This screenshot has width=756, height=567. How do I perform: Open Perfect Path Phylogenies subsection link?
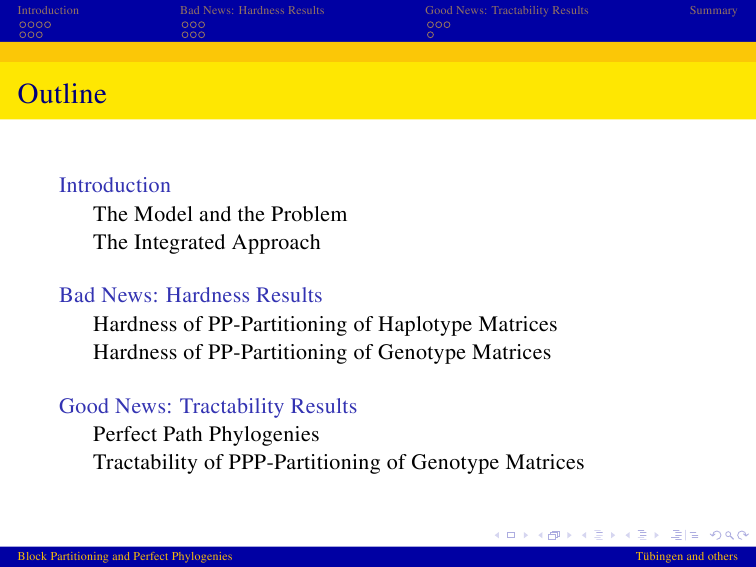point(206,434)
